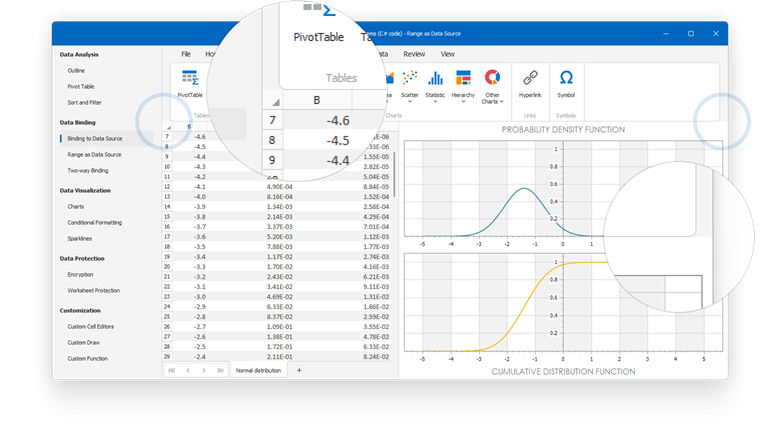Open the Sort and Filter demo

point(84,103)
